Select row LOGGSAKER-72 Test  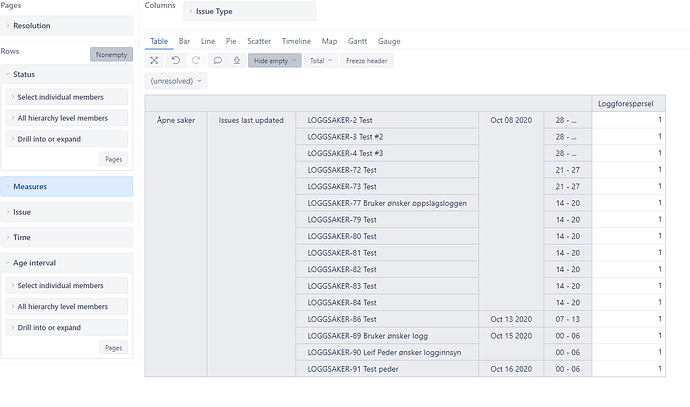tap(387, 170)
